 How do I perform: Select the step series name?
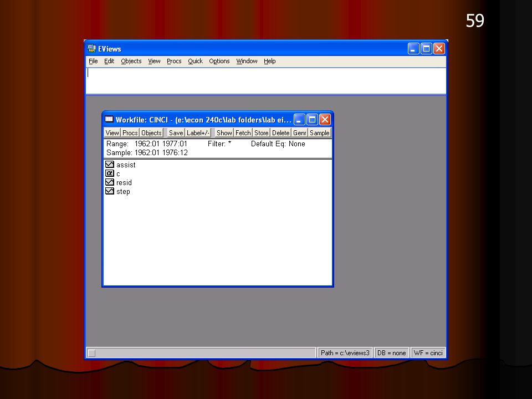[x=123, y=192]
